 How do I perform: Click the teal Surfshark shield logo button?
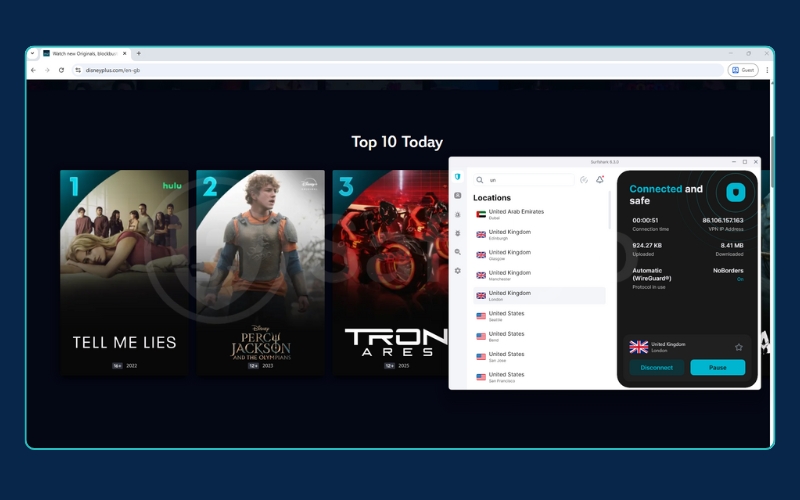pos(736,192)
